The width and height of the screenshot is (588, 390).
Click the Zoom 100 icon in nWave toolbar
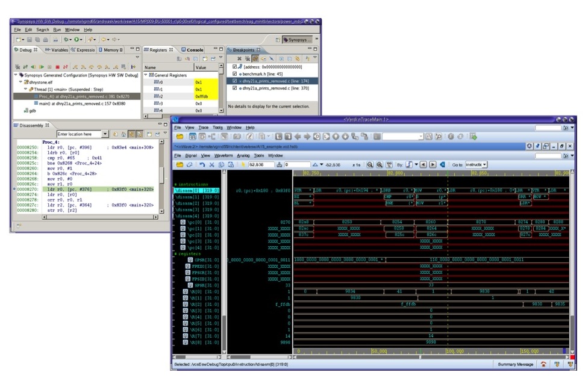click(389, 164)
